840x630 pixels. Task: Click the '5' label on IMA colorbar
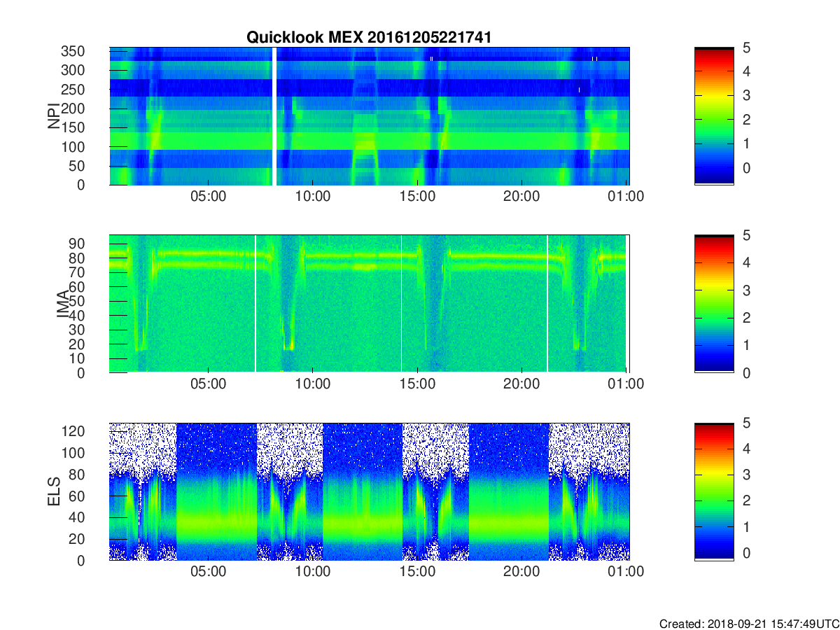[746, 236]
